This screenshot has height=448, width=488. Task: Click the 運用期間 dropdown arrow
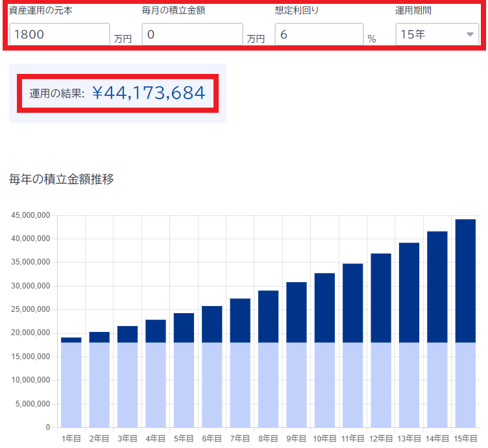[470, 35]
